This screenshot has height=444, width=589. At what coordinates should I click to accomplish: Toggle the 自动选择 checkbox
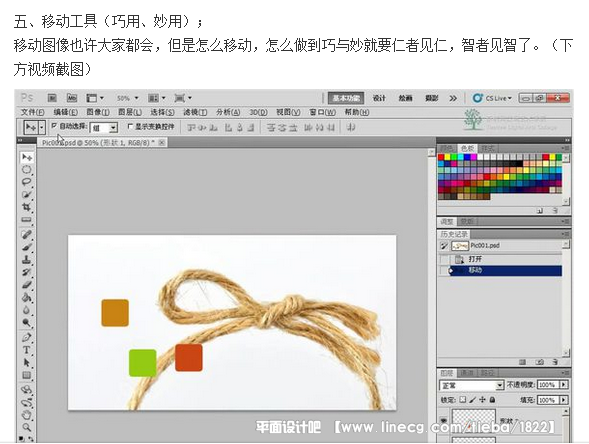[54, 126]
